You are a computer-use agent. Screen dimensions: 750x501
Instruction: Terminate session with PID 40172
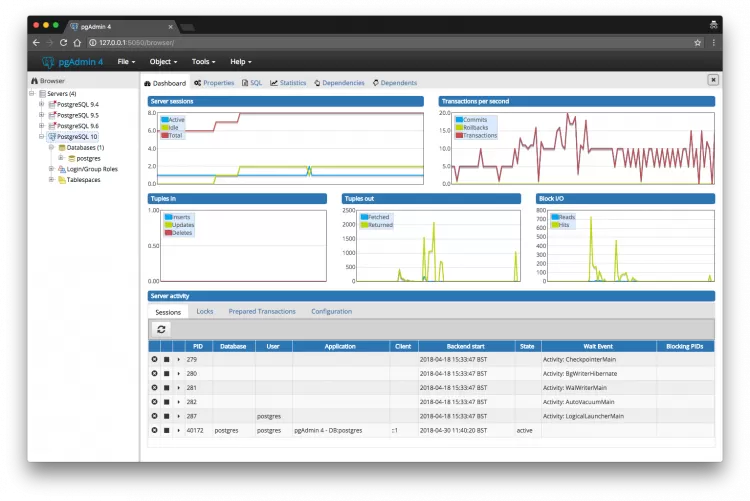(x=154, y=430)
